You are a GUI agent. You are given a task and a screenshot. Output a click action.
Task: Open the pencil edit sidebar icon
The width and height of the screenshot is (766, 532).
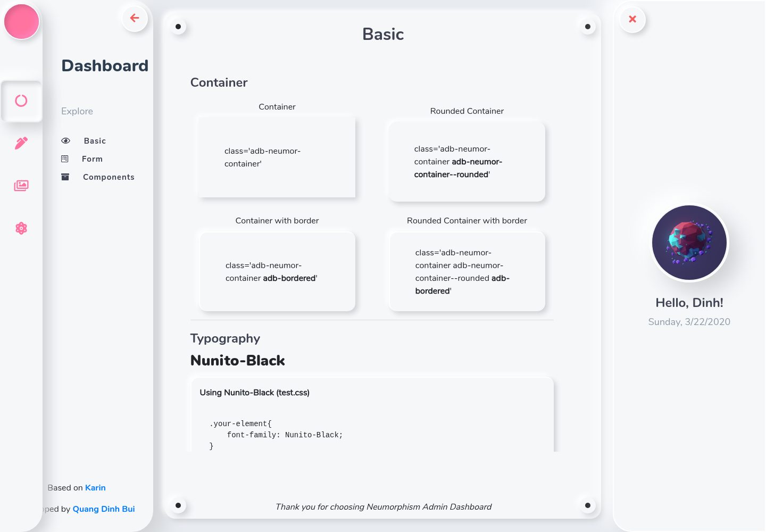(21, 143)
